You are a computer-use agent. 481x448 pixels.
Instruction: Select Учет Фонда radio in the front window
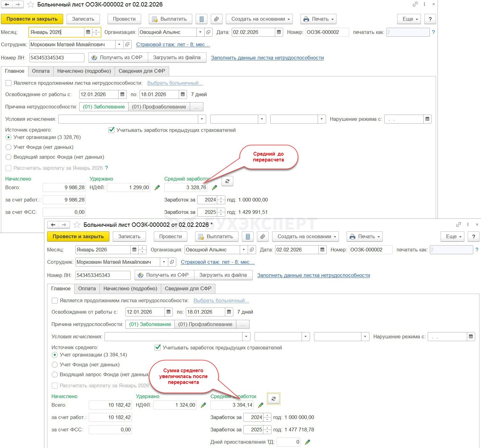click(55, 365)
